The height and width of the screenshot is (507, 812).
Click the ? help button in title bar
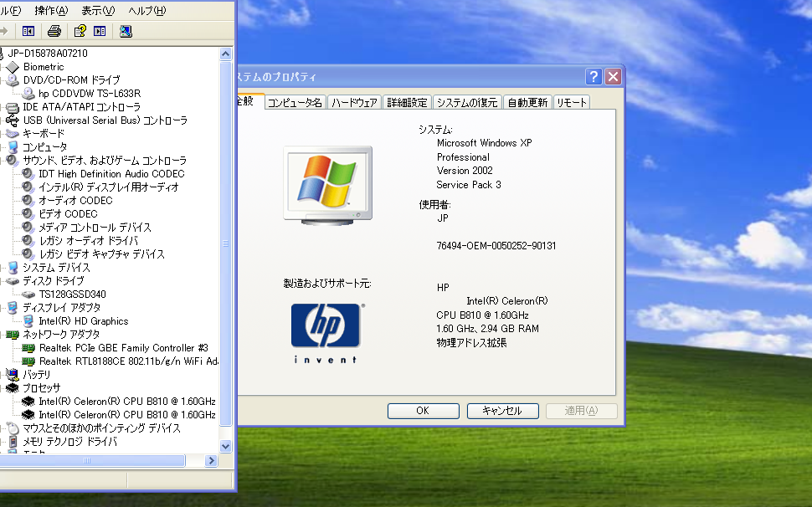click(594, 77)
